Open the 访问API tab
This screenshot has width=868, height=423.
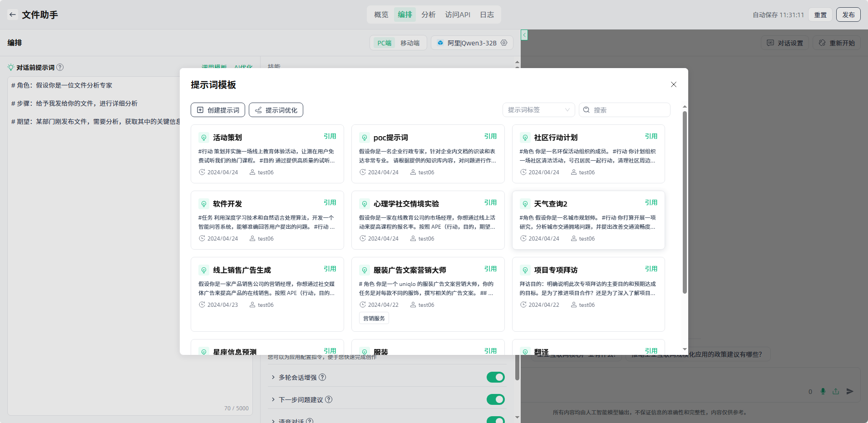click(x=458, y=15)
